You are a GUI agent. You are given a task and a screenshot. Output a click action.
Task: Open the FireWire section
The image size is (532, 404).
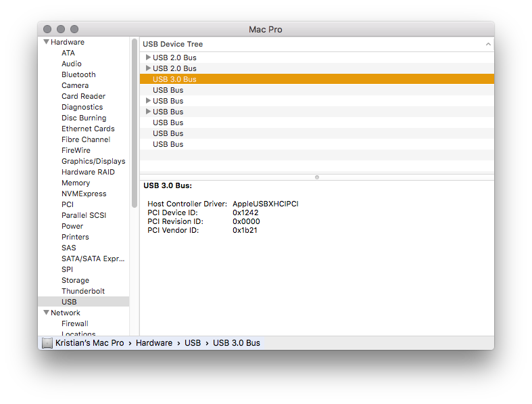[76, 150]
